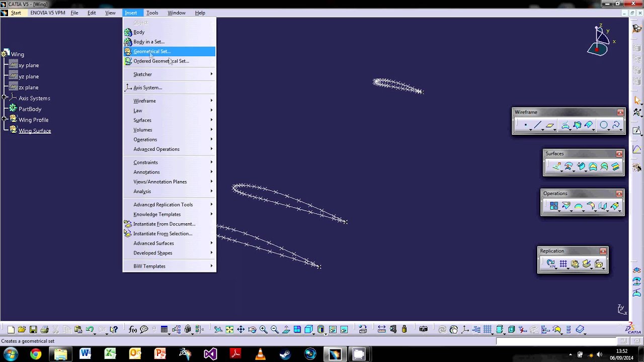The height and width of the screenshot is (362, 644).
Task: Close the Surfaces floating toolbar
Action: coord(619,154)
